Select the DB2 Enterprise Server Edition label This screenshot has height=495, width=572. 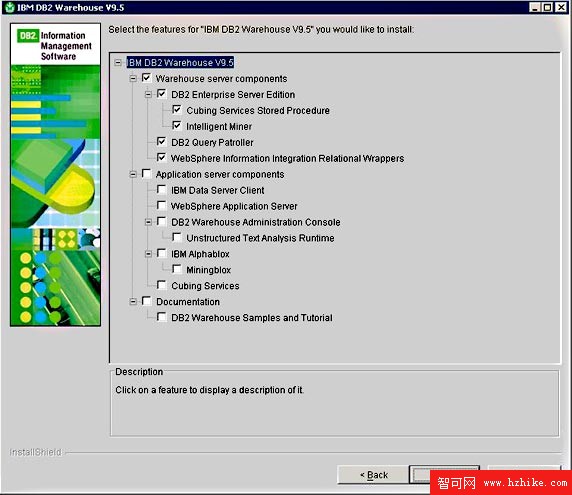pos(233,95)
